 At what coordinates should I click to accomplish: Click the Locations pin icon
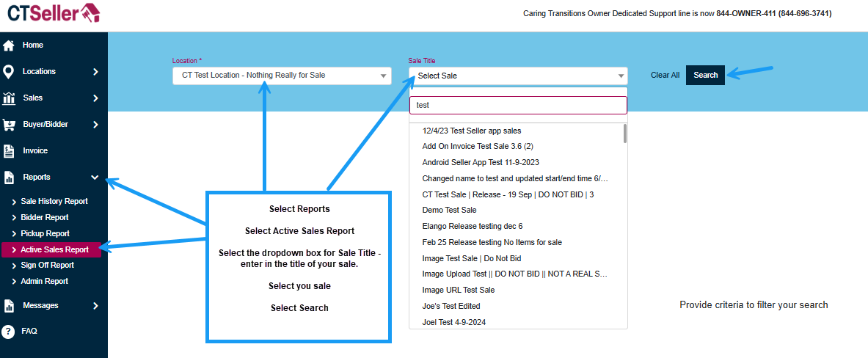pos(9,72)
